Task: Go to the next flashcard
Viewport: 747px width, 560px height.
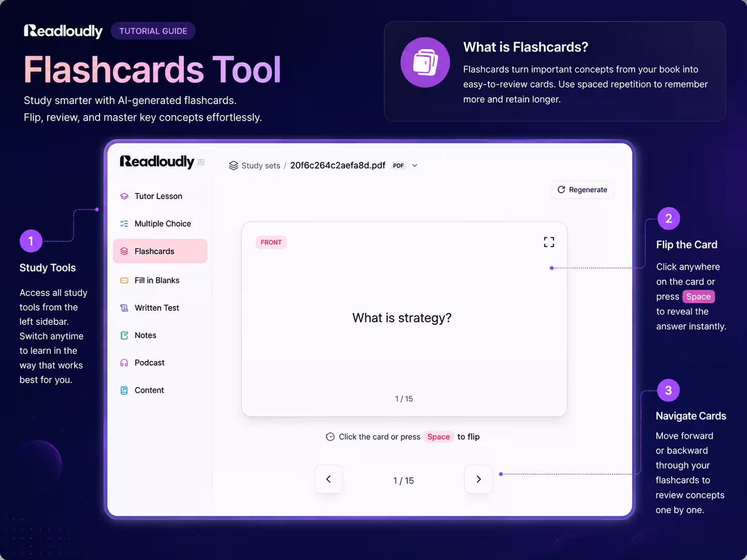Action: pos(478,479)
